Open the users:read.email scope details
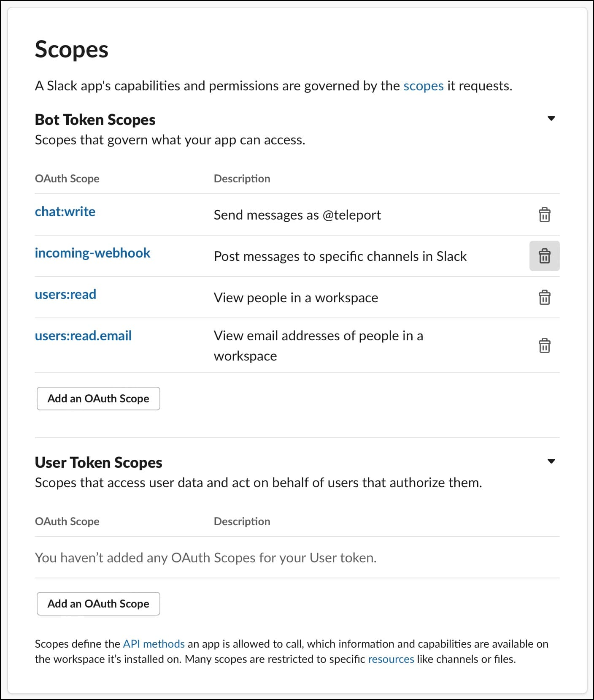Screen dimensions: 594x700 coord(83,336)
